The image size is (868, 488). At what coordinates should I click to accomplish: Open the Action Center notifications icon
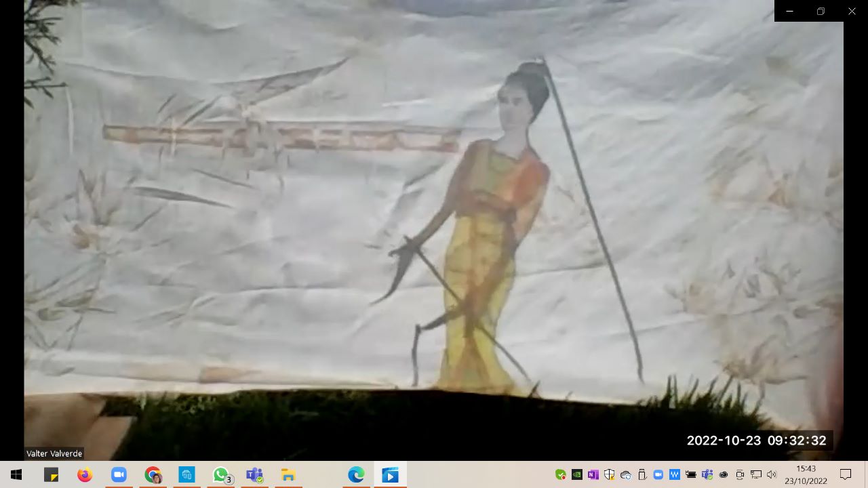tap(846, 474)
